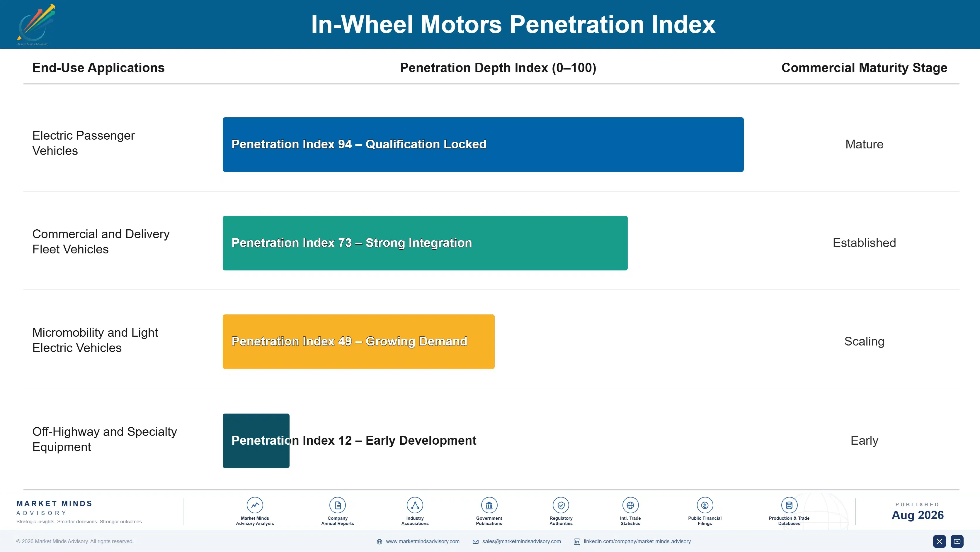Click the blue Penetration Index 94 bar
Screen dimensions: 980x552
[483, 145]
